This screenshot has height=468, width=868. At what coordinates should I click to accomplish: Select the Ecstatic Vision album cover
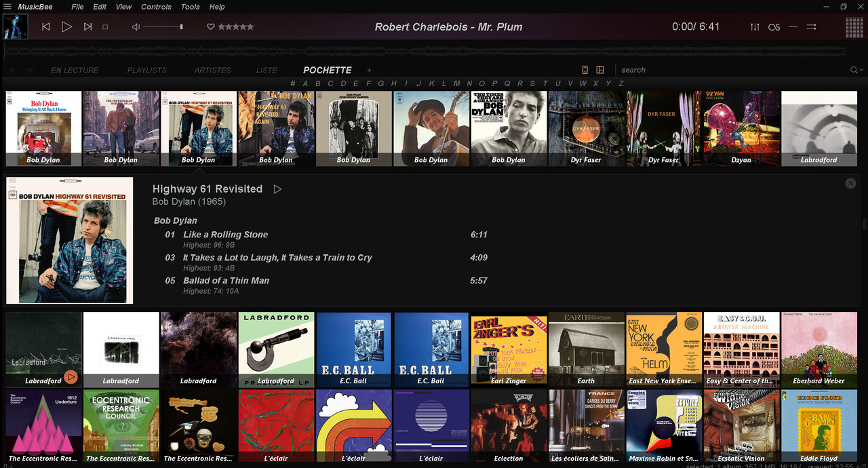tap(741, 426)
